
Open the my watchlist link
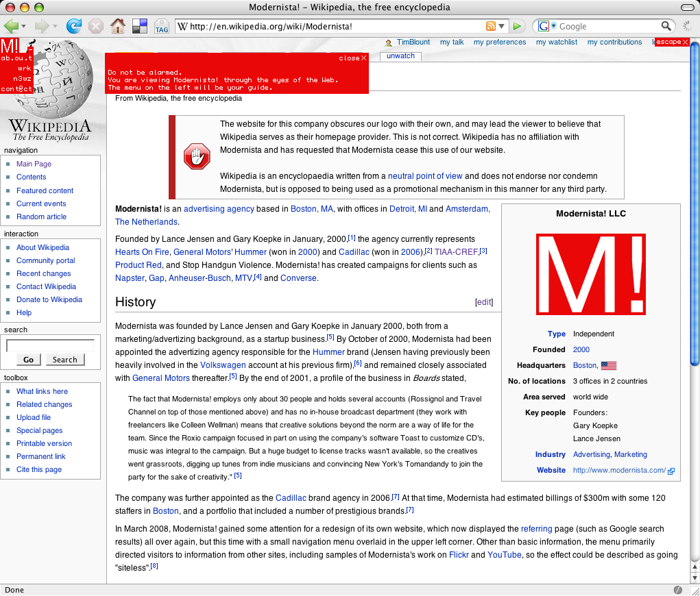click(x=556, y=42)
